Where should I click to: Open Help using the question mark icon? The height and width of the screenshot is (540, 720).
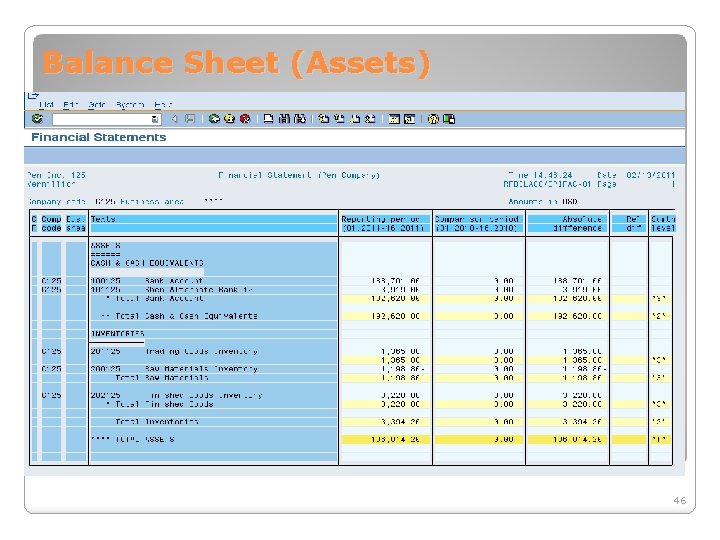(433, 119)
